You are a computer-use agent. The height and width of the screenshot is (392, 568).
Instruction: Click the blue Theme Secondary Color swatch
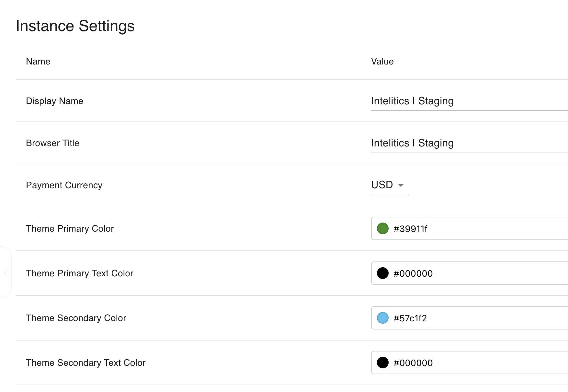pyautogui.click(x=382, y=318)
